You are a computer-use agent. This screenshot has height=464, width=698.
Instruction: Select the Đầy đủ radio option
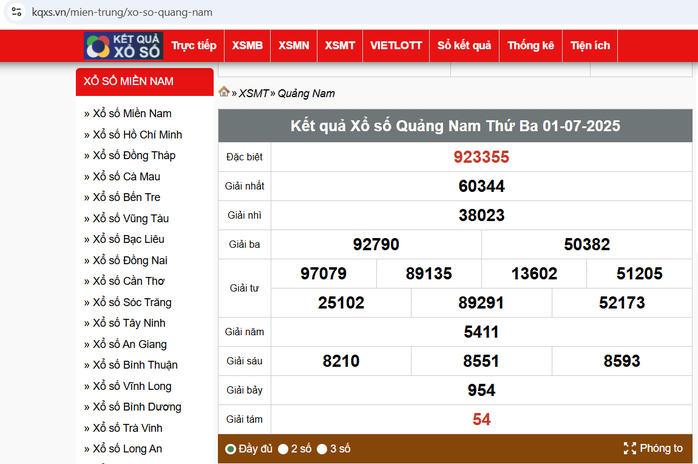(231, 449)
